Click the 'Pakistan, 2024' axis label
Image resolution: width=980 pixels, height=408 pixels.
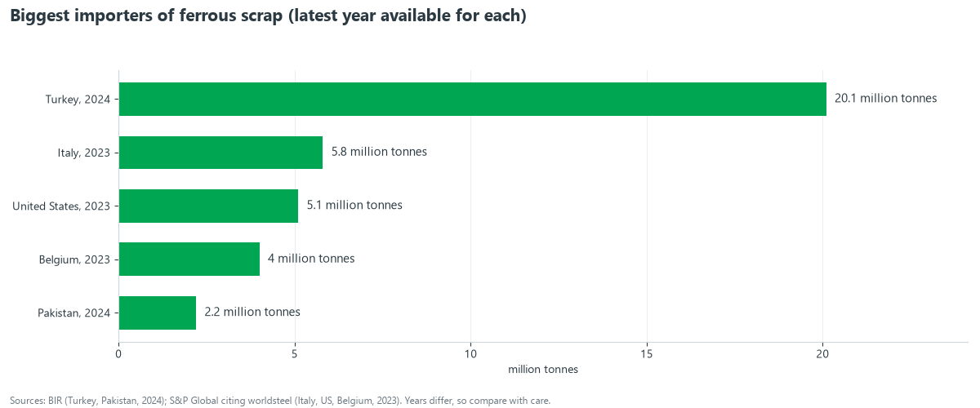(74, 313)
